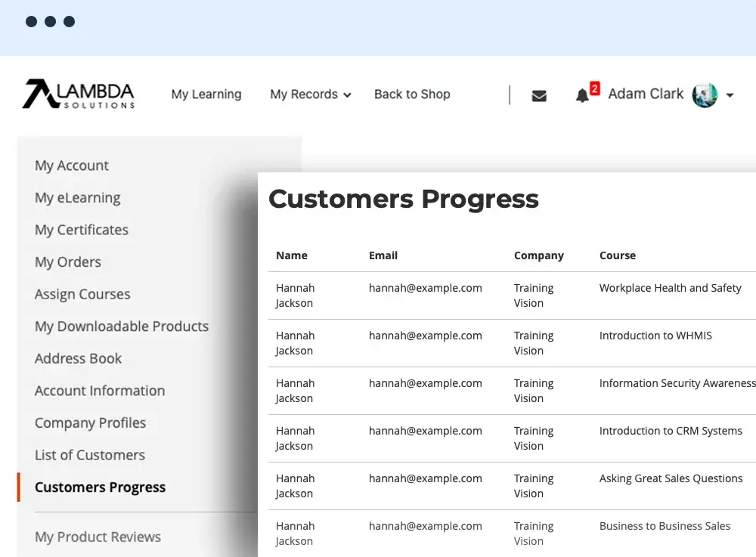Click Hannah Jackson in Introduction to WHMIS row
Image resolution: width=756 pixels, height=557 pixels.
(x=295, y=343)
